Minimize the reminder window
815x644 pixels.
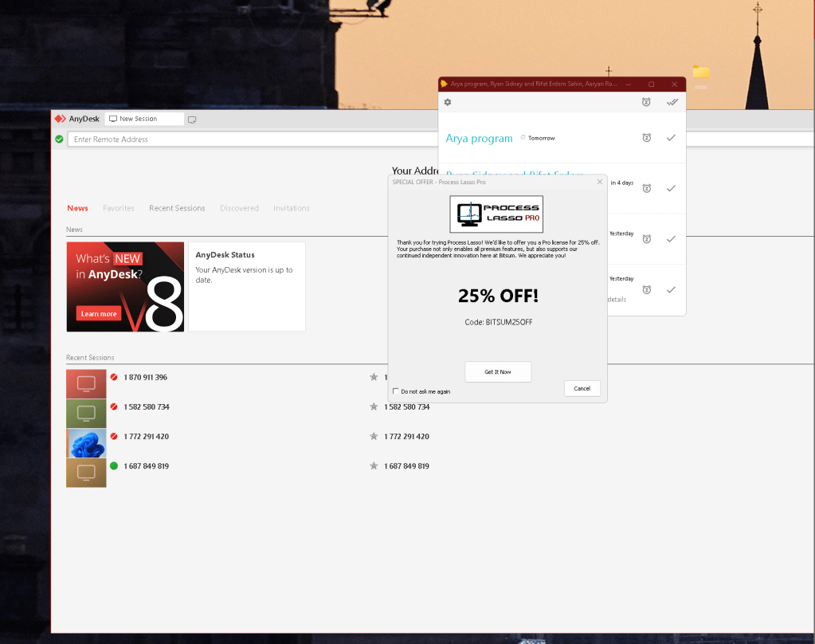(x=628, y=84)
